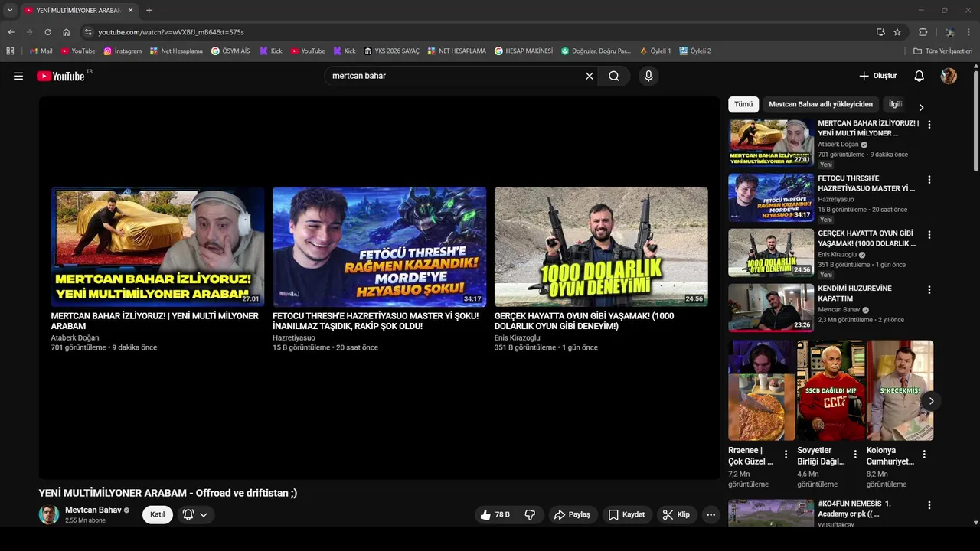This screenshot has height=551, width=980.
Task: Play MERTCAN BAHAR İZLİYORUZ endscreen thumbnail
Action: pos(158,246)
